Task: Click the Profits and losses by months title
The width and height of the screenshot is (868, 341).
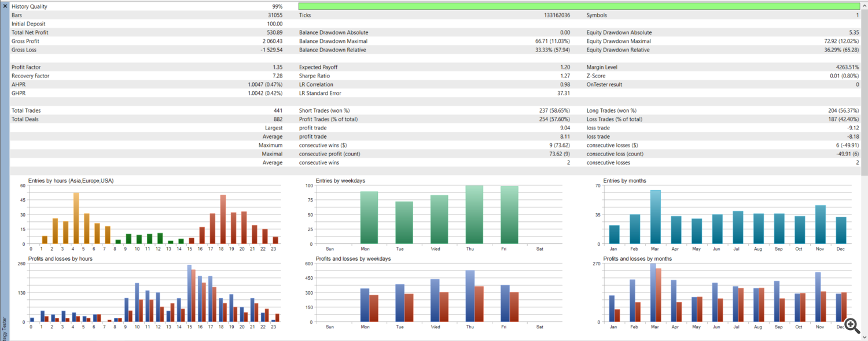Action: click(637, 258)
